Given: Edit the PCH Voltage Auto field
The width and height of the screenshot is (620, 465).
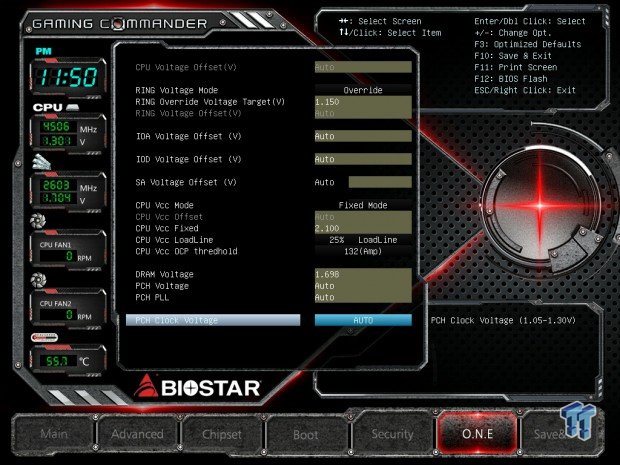Looking at the screenshot, I should [363, 286].
